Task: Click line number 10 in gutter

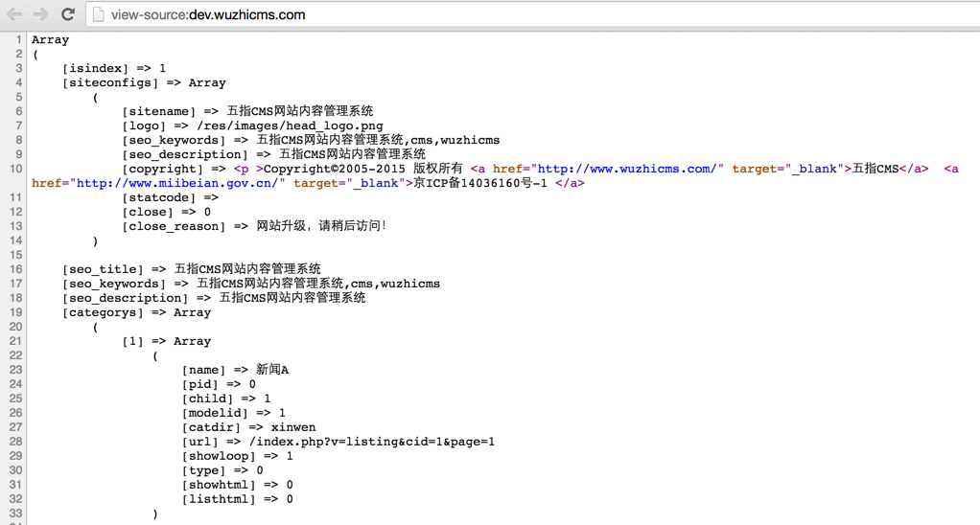Action: click(15, 169)
